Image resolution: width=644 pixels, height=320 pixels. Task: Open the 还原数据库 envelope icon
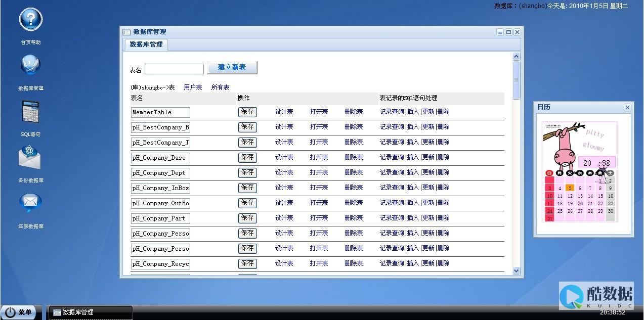coord(30,203)
